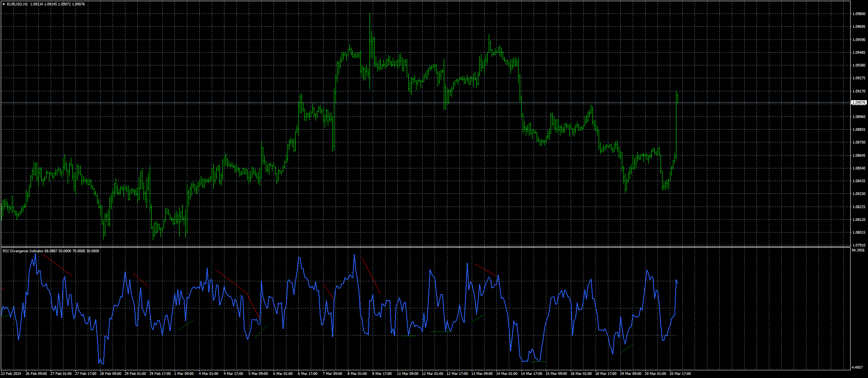Click the 19 Mar 09:00 time label

[x=630, y=374]
